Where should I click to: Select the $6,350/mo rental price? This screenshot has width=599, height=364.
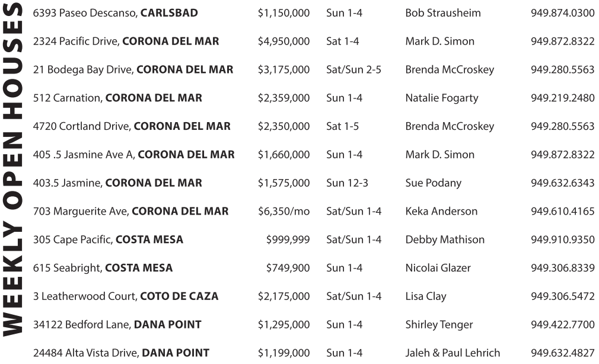pyautogui.click(x=283, y=212)
